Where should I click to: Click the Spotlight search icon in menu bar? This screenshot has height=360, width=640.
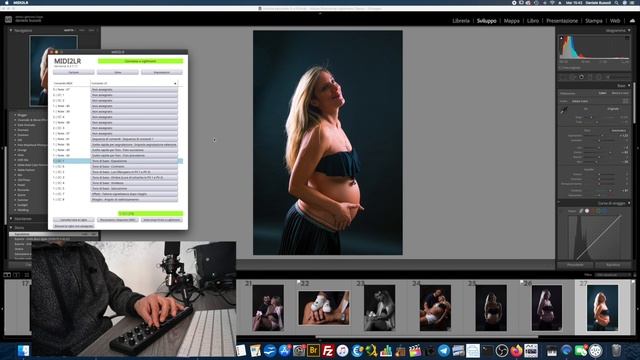[x=616, y=2]
